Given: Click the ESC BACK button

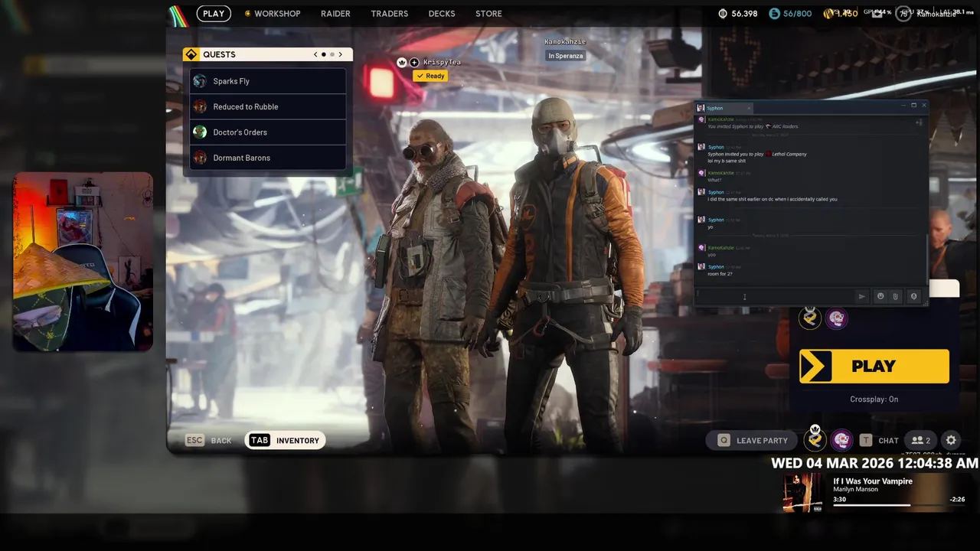Looking at the screenshot, I should [208, 440].
